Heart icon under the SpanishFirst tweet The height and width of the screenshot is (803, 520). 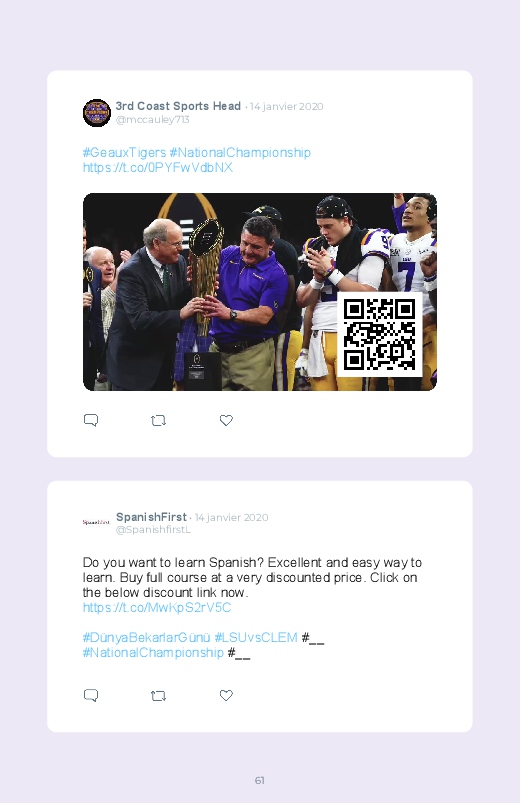[x=226, y=695]
